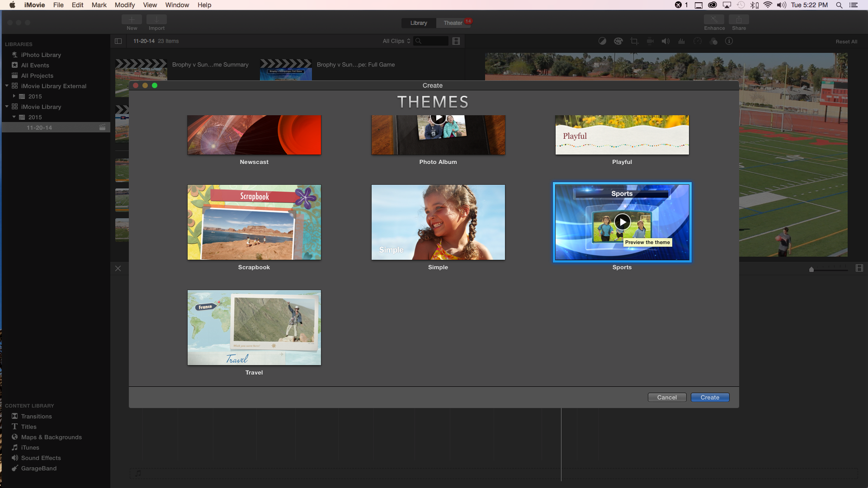Toggle the libraries sidebar visibility
This screenshot has width=868, height=488.
[118, 41]
